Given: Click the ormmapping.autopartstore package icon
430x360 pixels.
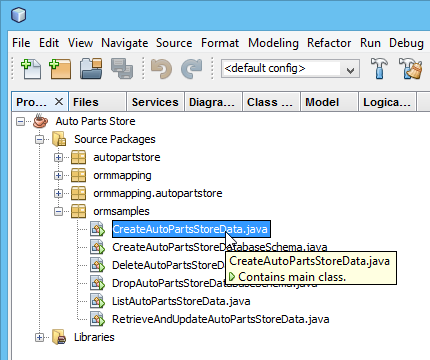Looking at the screenshot, I should click(79, 193).
